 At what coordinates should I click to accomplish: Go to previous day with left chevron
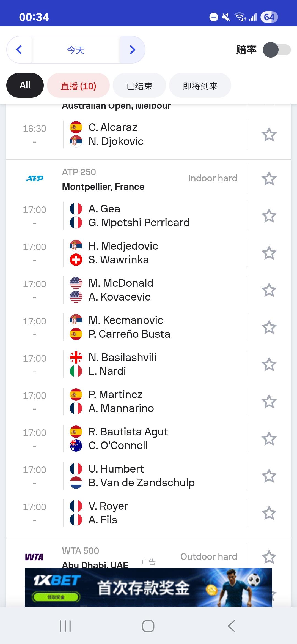(19, 50)
